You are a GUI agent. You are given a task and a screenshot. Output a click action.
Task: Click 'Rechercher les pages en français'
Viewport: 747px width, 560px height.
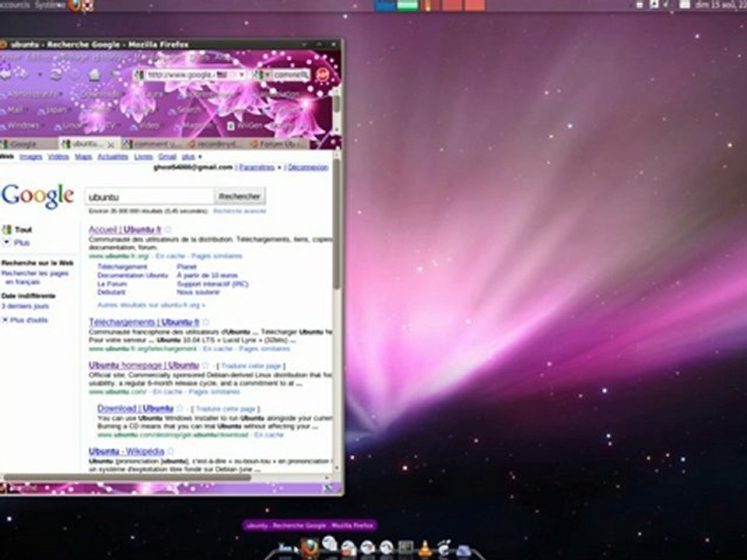[x=35, y=278]
